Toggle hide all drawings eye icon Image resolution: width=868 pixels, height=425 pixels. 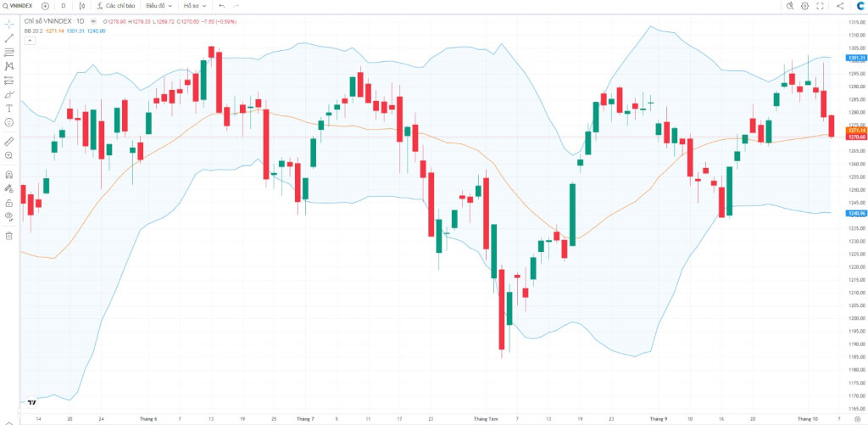click(x=8, y=216)
